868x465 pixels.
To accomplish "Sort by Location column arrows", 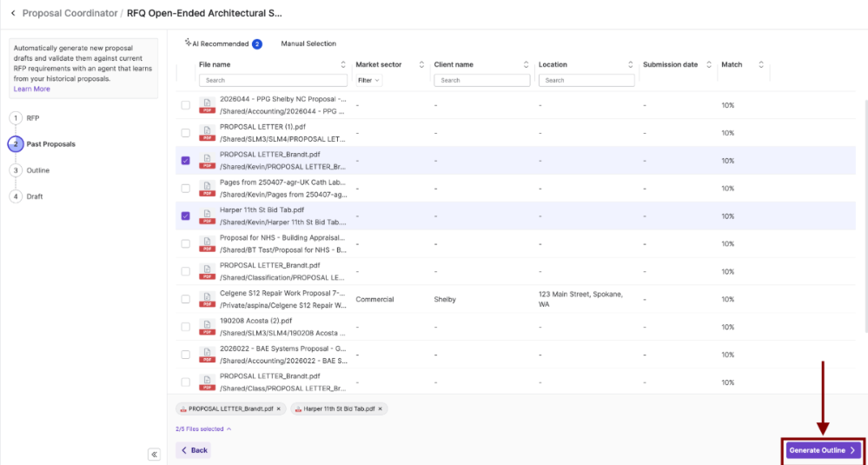I will (631, 65).
